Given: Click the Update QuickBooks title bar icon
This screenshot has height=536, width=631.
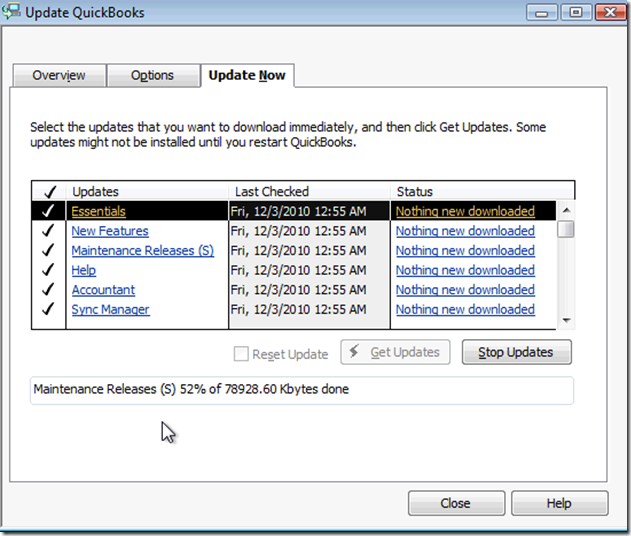Looking at the screenshot, I should [11, 12].
